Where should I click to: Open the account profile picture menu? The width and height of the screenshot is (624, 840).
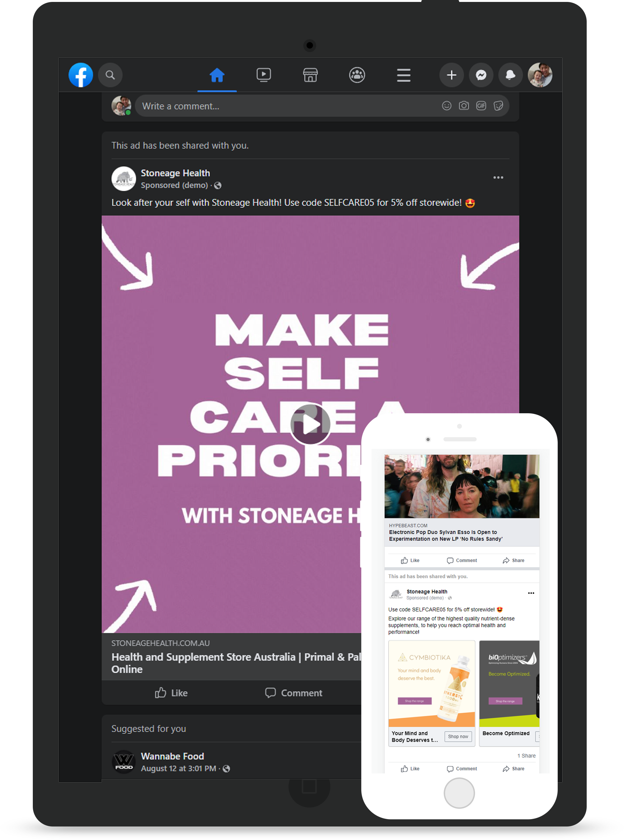pyautogui.click(x=540, y=75)
